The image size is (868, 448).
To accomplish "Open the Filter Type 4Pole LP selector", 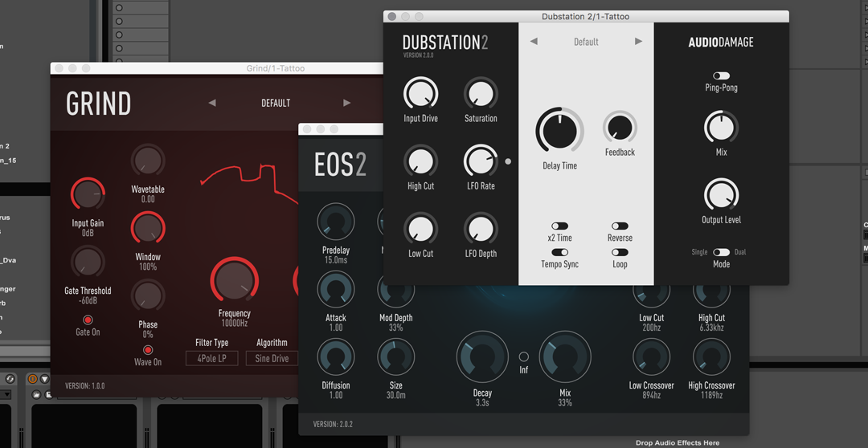I will [211, 358].
